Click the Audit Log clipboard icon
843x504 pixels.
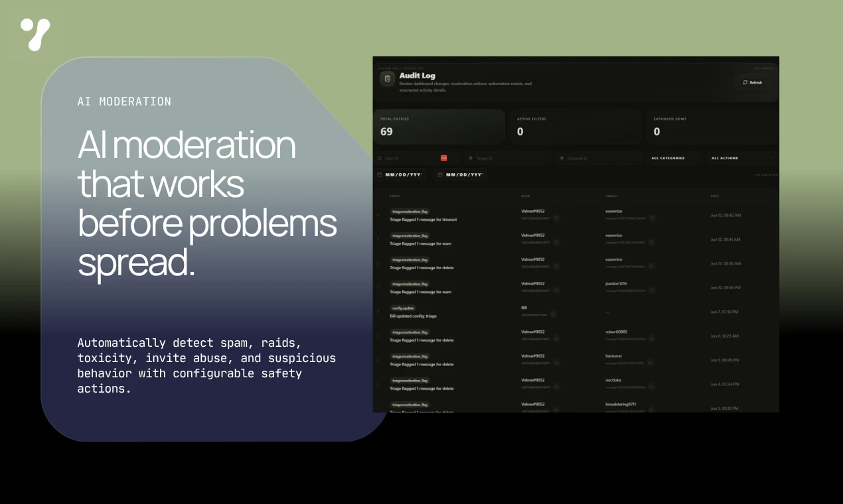coord(388,78)
